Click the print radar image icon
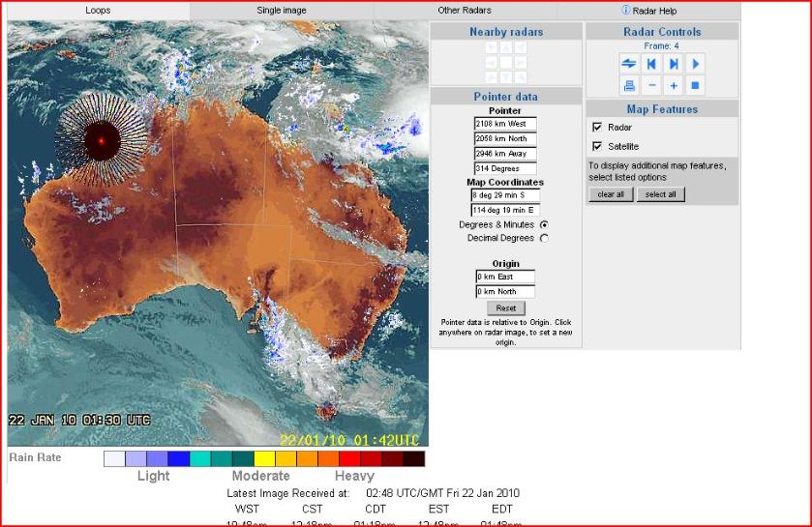Image resolution: width=812 pixels, height=527 pixels. click(629, 86)
